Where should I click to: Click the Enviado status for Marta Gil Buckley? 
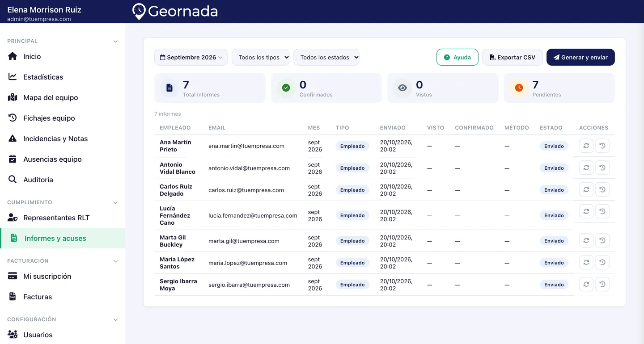(x=554, y=241)
